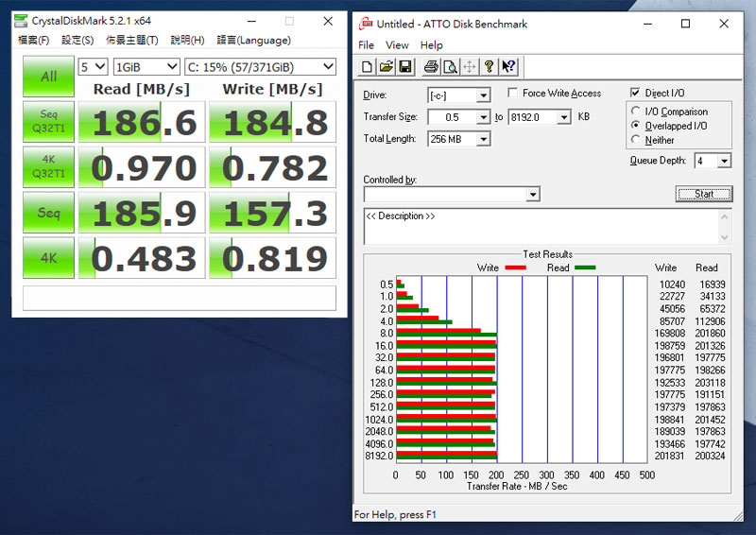Open the Queue Depth dropdown
This screenshot has width=756, height=535.
(724, 161)
